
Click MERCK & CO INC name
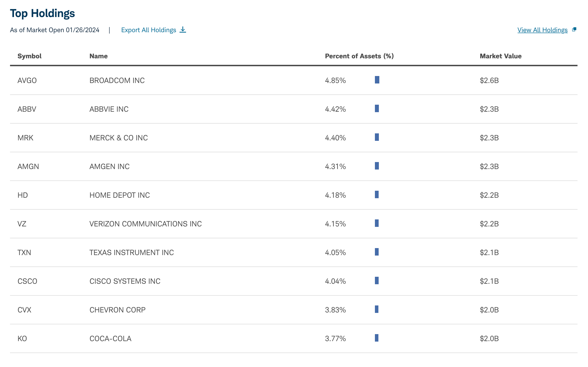[x=118, y=138]
